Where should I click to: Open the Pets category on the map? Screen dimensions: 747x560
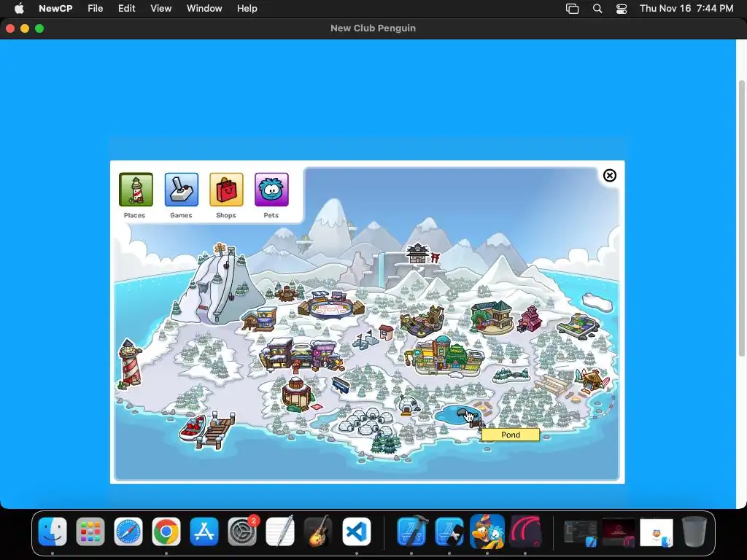[x=271, y=190]
